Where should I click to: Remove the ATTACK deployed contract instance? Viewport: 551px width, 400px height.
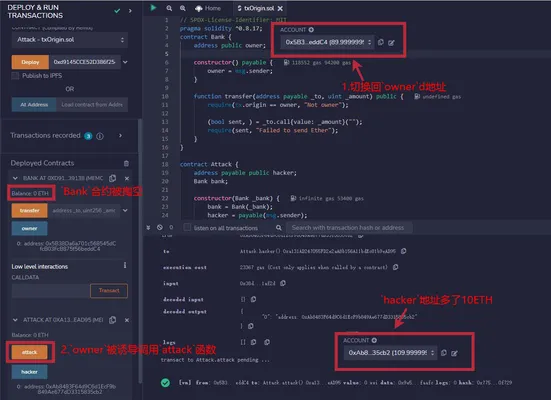pyautogui.click(x=127, y=320)
